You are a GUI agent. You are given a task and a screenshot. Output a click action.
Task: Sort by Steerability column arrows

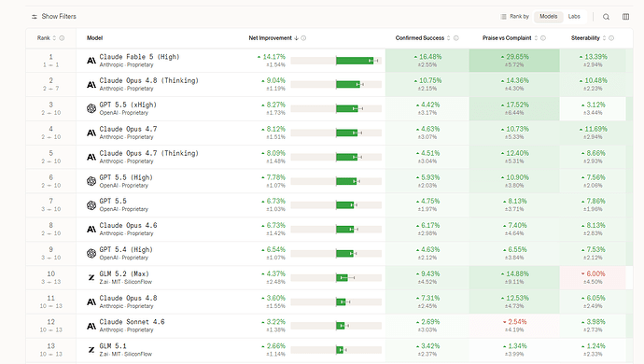point(604,38)
